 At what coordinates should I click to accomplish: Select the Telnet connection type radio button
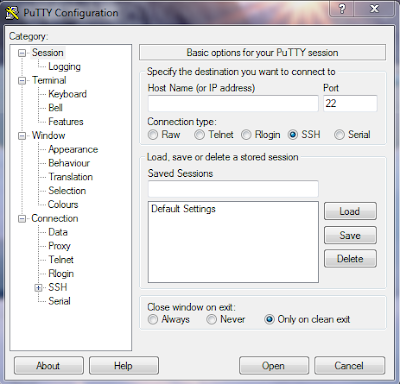click(x=199, y=135)
